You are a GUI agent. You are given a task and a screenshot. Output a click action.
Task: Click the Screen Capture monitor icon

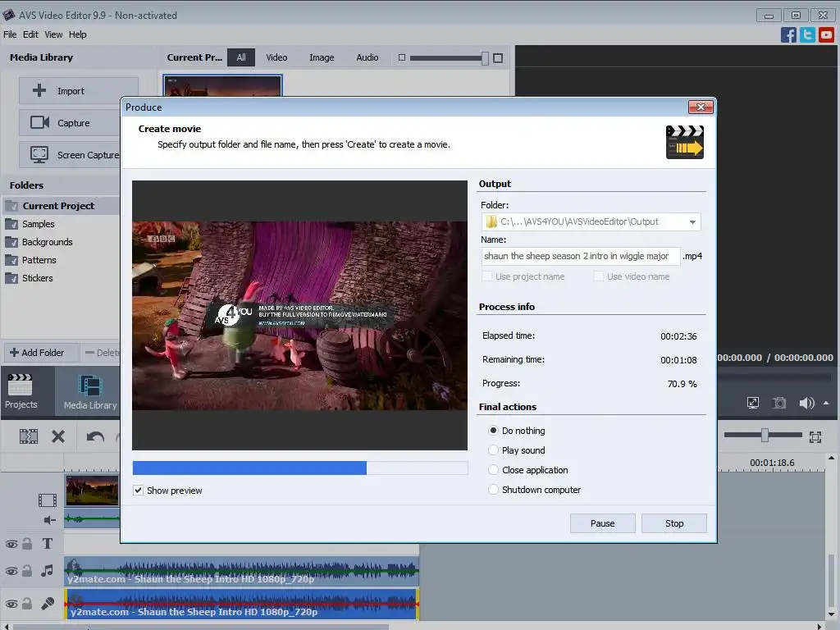tap(39, 154)
